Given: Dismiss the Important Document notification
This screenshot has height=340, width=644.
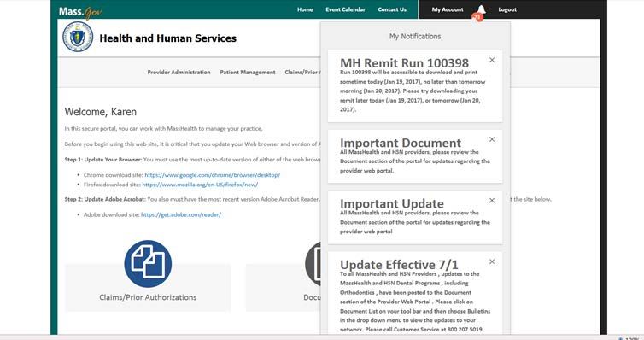Looking at the screenshot, I should [x=492, y=139].
